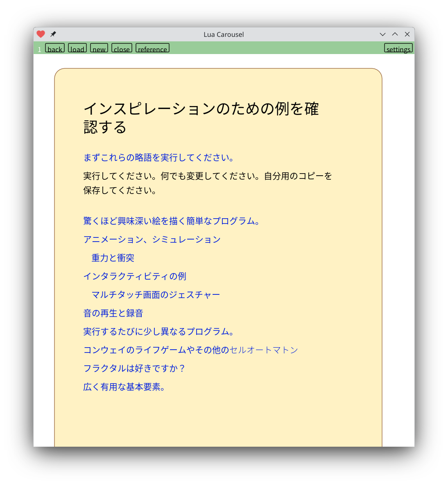Open the まずこれらの略語を実行してください link

pyautogui.click(x=159, y=158)
